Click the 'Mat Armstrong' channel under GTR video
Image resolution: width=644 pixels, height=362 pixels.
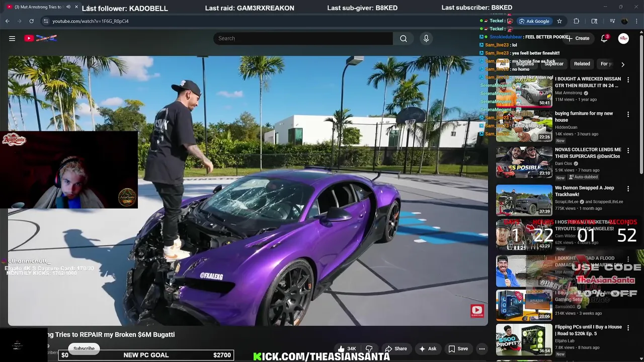[x=569, y=93]
